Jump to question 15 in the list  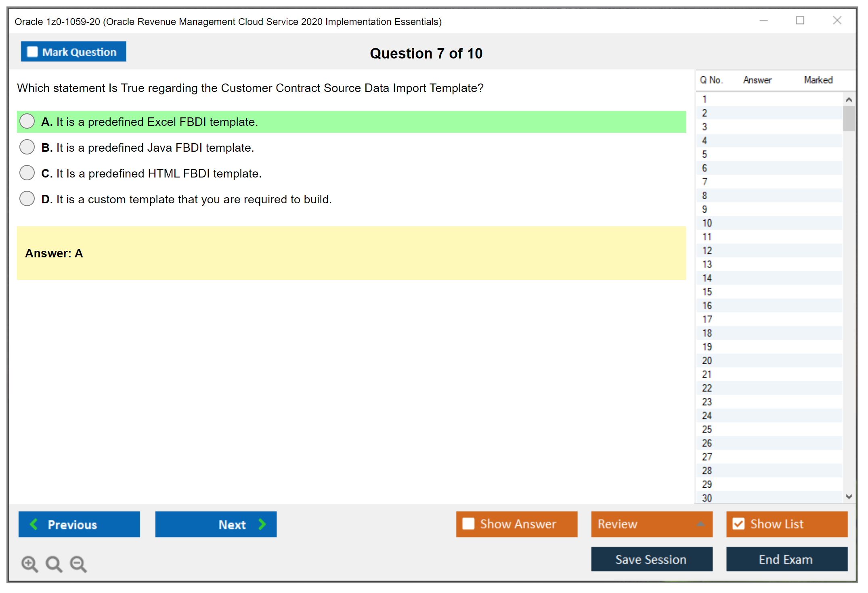pos(707,292)
